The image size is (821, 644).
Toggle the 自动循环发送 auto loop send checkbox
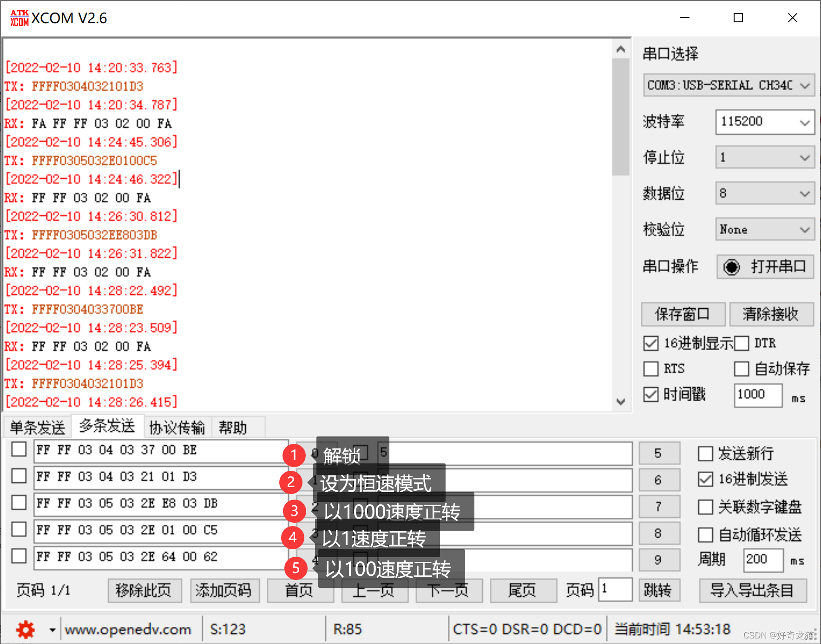click(x=705, y=535)
